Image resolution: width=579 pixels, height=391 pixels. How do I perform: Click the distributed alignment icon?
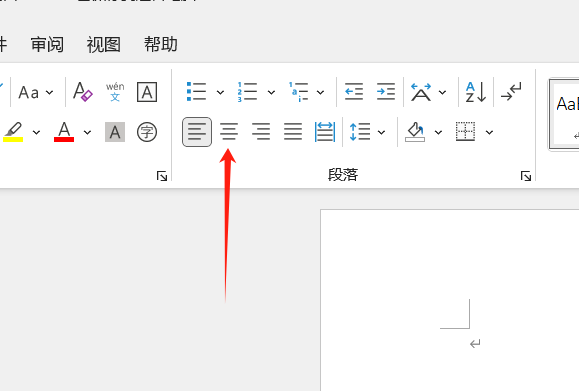pos(325,132)
